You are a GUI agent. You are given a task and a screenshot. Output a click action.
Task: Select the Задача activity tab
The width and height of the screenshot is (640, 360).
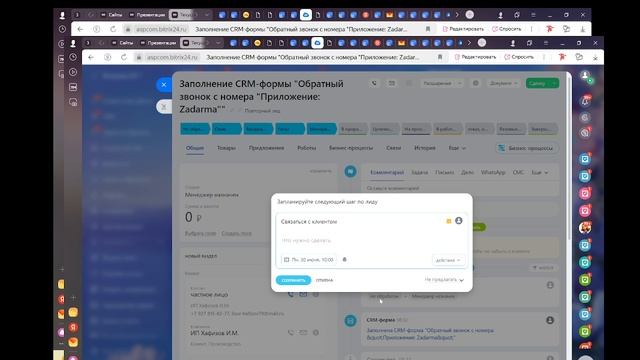click(419, 173)
